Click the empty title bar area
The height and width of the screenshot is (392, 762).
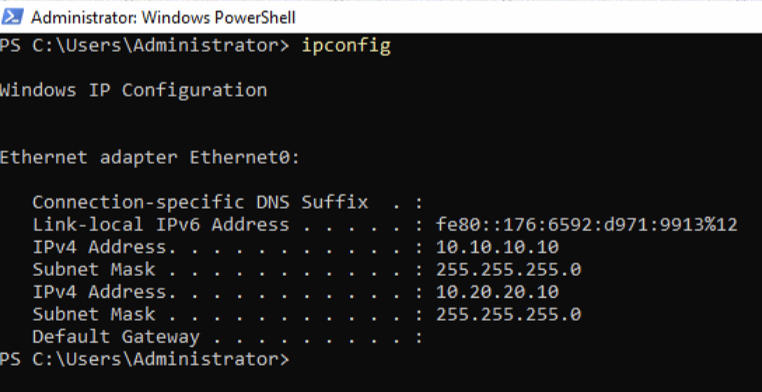point(529,18)
